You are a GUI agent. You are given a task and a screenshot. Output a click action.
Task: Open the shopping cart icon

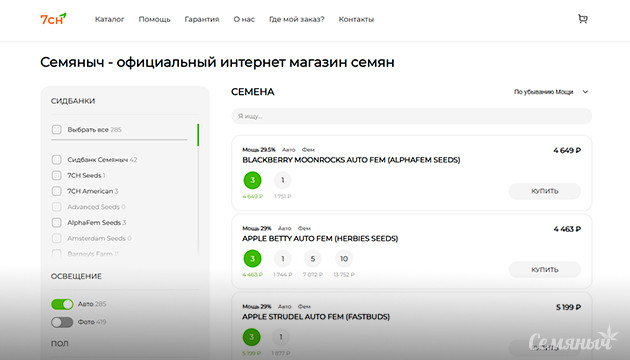click(x=583, y=19)
